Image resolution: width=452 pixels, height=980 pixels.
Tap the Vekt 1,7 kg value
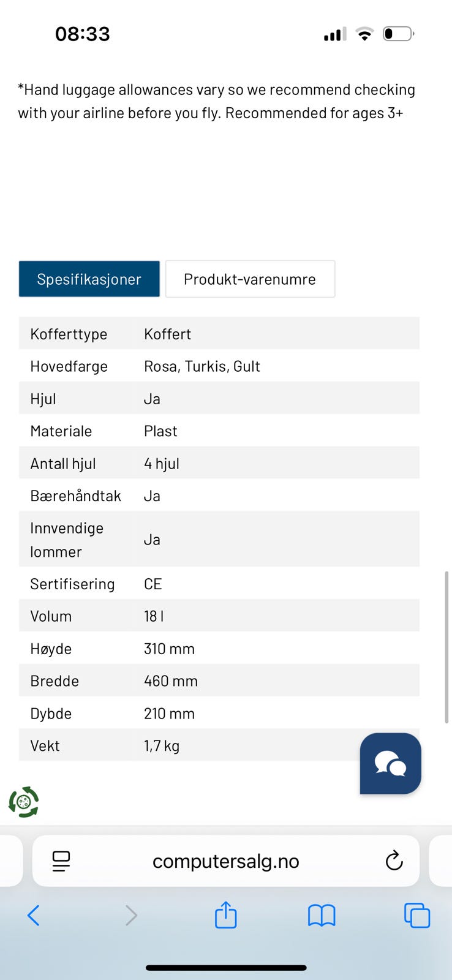[x=162, y=746]
